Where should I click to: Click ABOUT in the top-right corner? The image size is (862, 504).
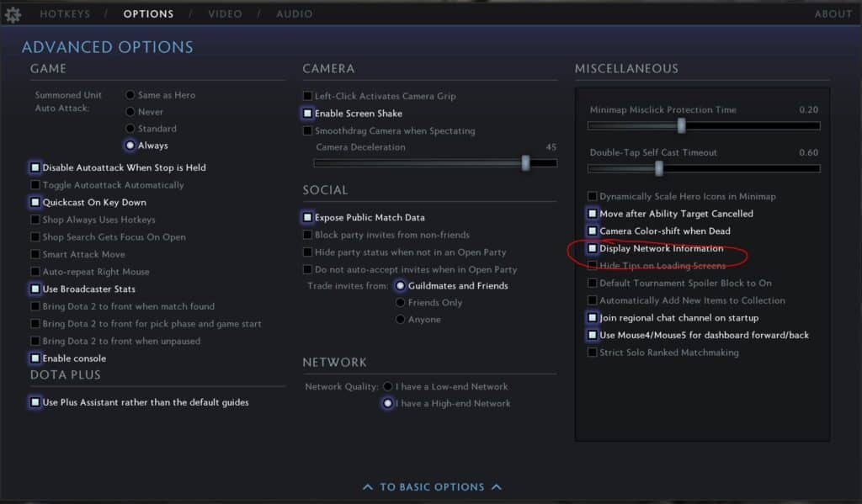click(x=833, y=13)
